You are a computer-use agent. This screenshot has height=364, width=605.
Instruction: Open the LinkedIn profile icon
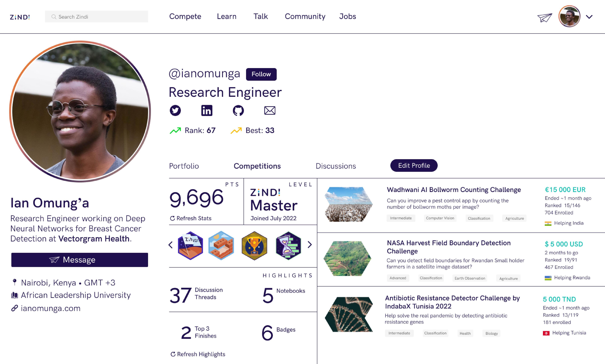207,110
